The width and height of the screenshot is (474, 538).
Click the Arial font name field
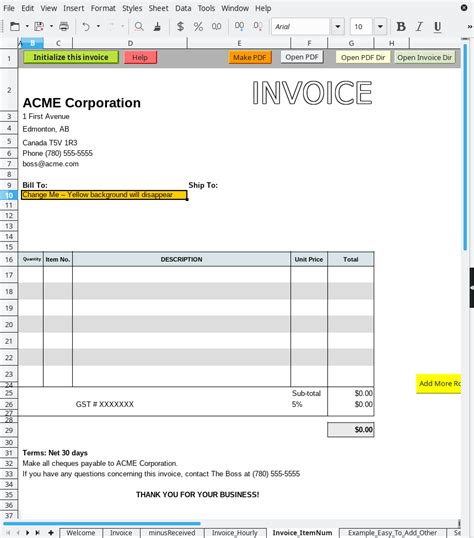301,26
